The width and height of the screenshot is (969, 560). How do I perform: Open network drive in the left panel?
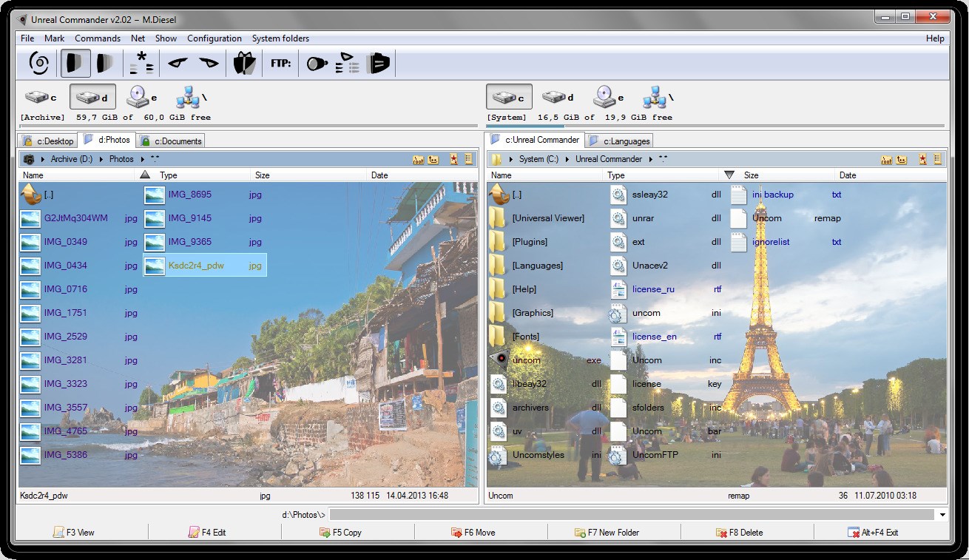(192, 97)
